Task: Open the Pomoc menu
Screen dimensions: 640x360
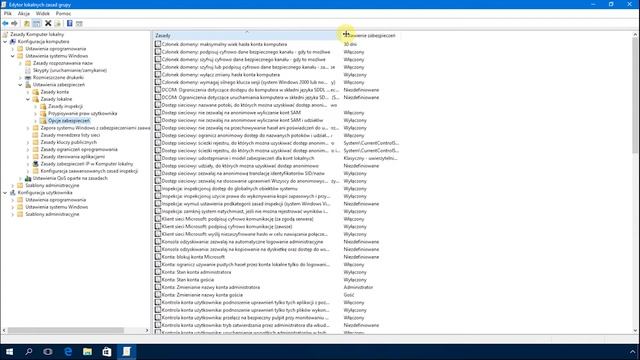Action: pyautogui.click(x=63, y=13)
